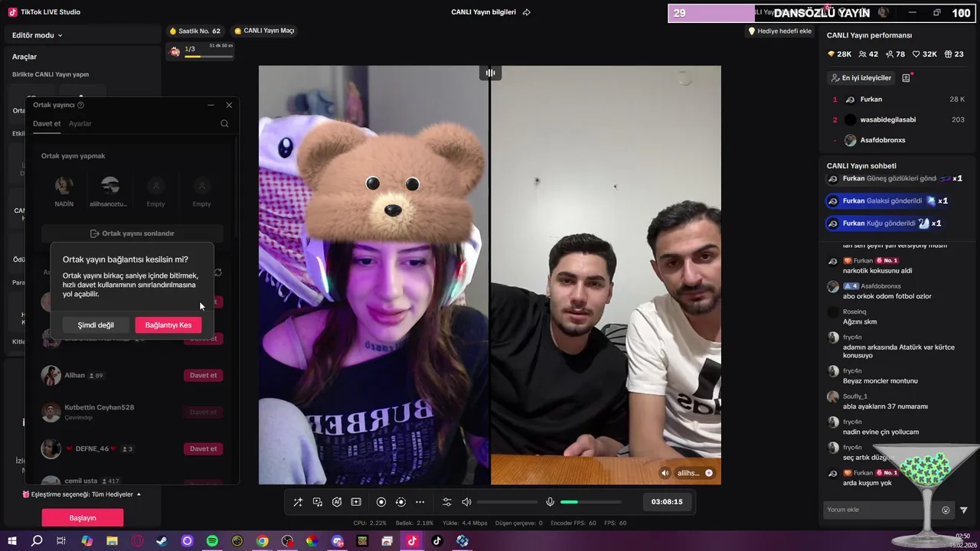Open Spotify from the taskbar
Image resolution: width=980 pixels, height=551 pixels.
[x=212, y=541]
